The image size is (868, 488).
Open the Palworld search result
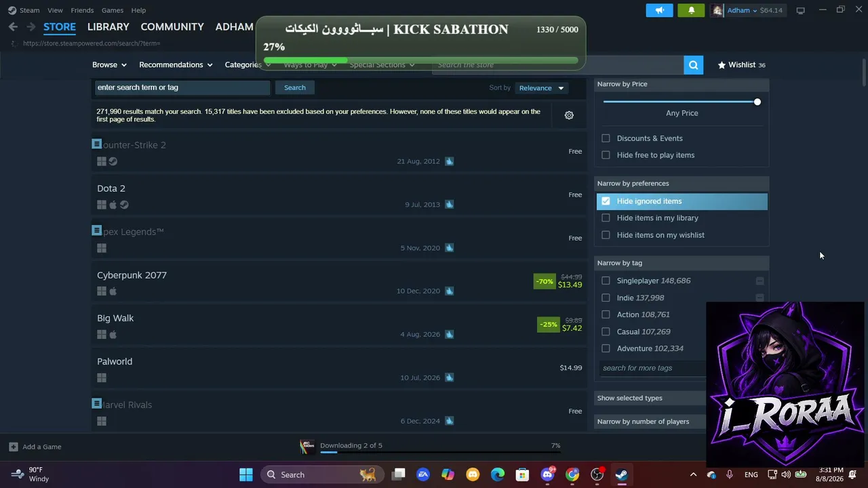pyautogui.click(x=339, y=367)
